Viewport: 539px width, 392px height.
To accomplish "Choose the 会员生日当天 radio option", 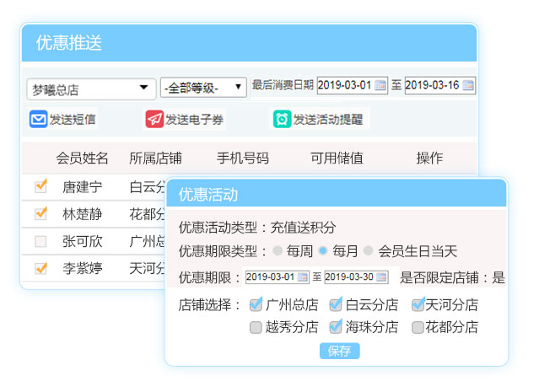I will click(x=369, y=251).
